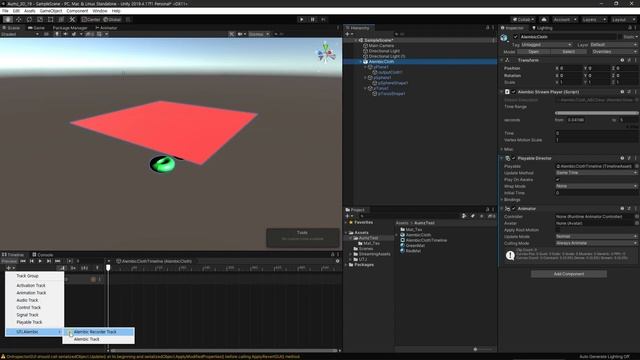Open the Layers dropdown
The image size is (640, 360).
593,19
